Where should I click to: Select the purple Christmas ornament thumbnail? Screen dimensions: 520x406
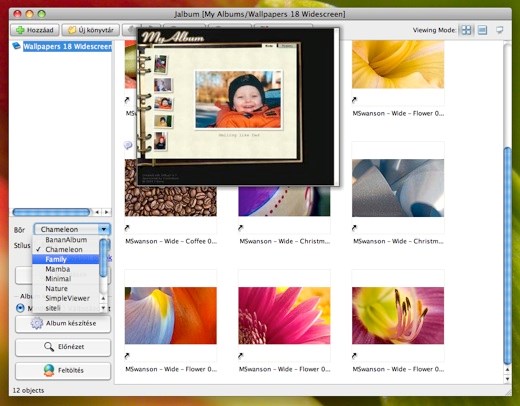coord(284,201)
